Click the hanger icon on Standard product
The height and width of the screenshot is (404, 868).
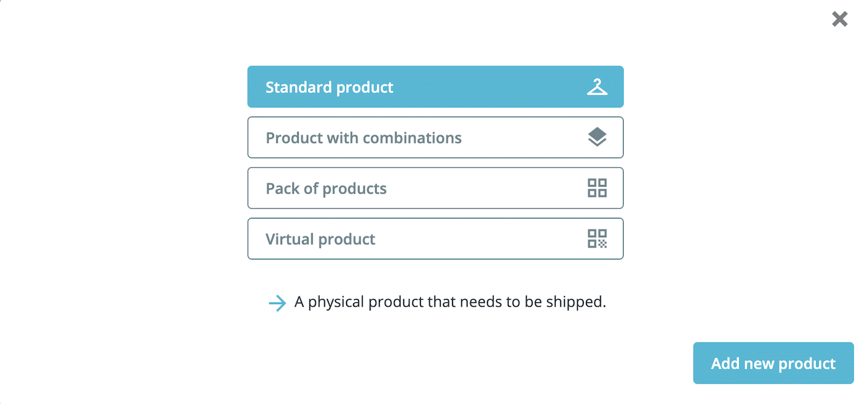coord(597,87)
